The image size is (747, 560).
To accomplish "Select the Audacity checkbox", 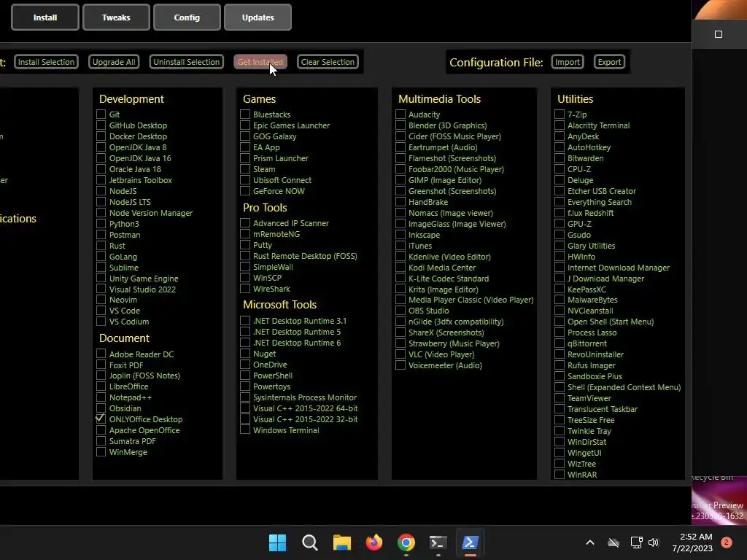I will [x=400, y=114].
